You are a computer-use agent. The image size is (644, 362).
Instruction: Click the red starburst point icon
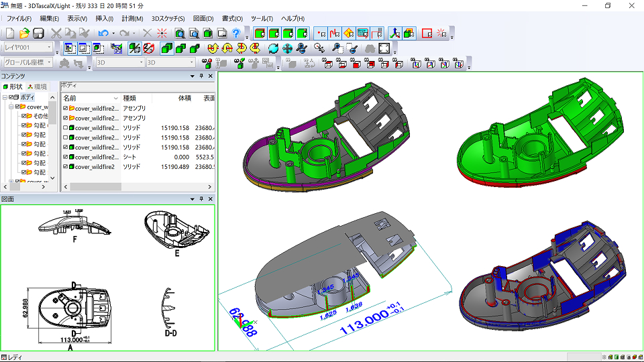pos(162,33)
